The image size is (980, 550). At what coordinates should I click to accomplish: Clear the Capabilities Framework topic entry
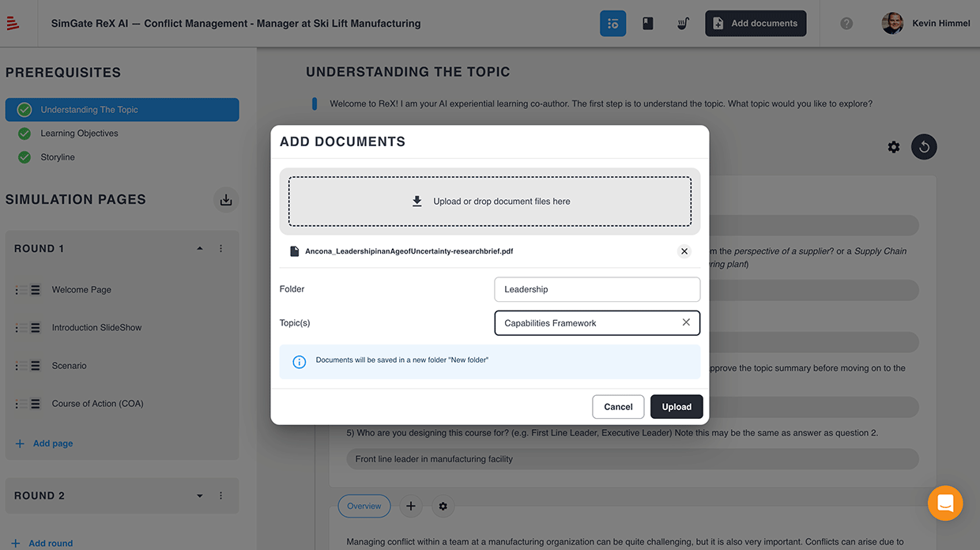[x=686, y=322]
